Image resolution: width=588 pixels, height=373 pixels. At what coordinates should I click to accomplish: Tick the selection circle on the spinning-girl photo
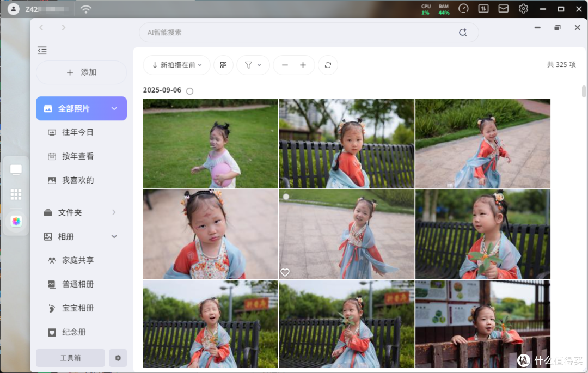tap(286, 197)
